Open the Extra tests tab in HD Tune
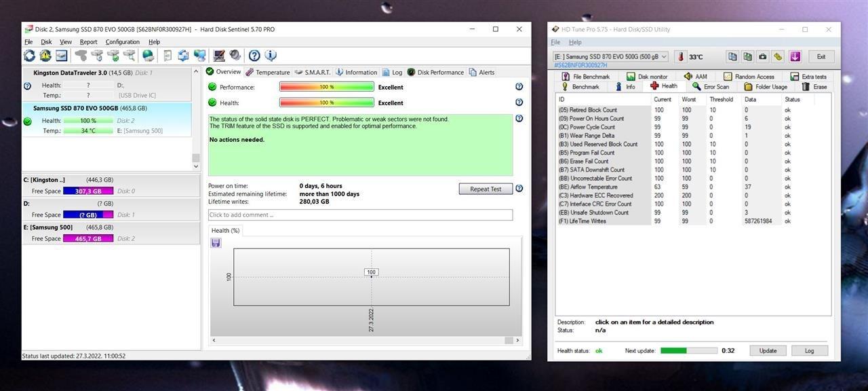This screenshot has height=391, width=868. point(808,77)
